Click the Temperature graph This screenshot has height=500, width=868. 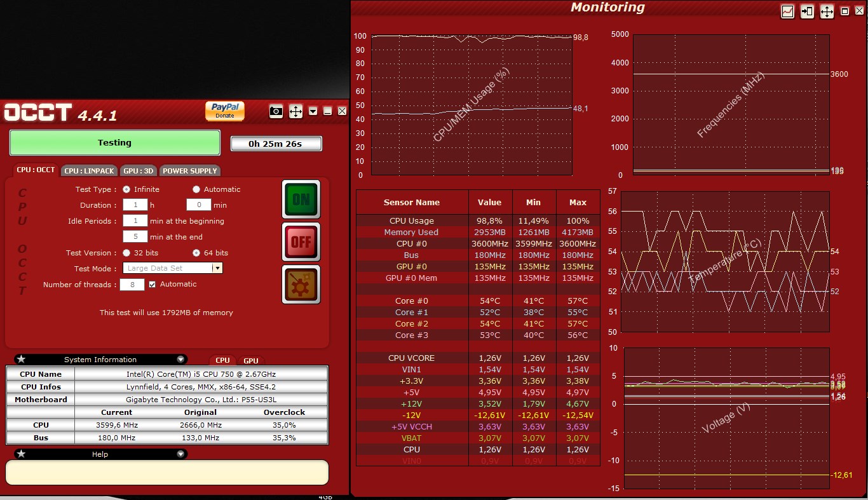click(x=725, y=261)
